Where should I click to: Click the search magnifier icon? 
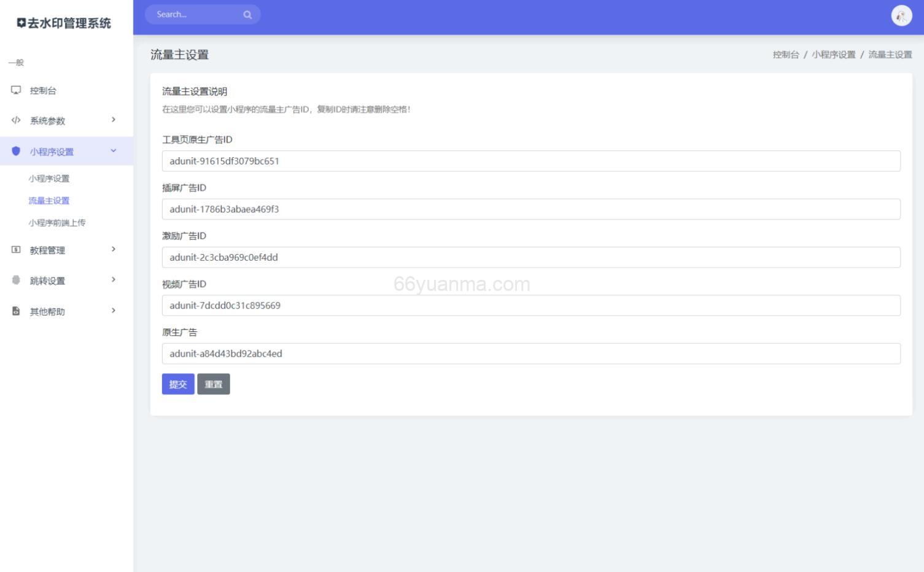pyautogui.click(x=247, y=14)
